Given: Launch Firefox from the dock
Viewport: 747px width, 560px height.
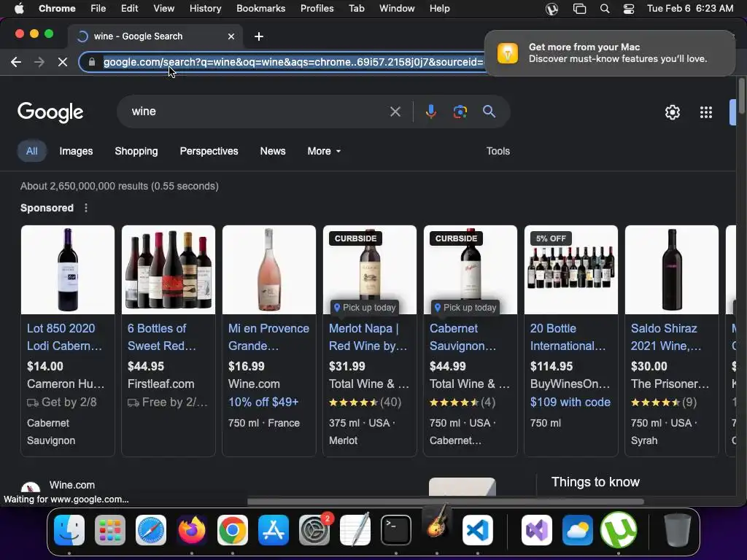Looking at the screenshot, I should coord(192,530).
